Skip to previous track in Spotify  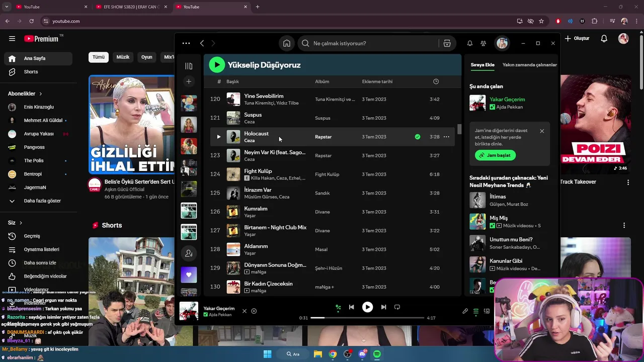point(351,307)
